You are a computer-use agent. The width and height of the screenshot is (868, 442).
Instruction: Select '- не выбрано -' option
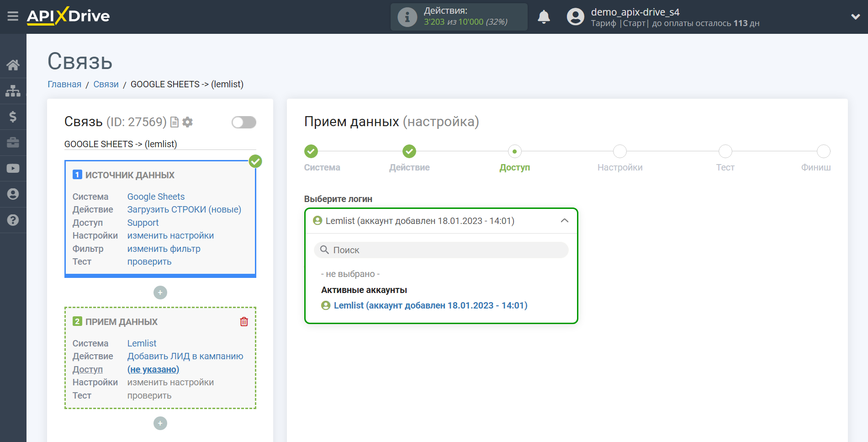(x=350, y=274)
